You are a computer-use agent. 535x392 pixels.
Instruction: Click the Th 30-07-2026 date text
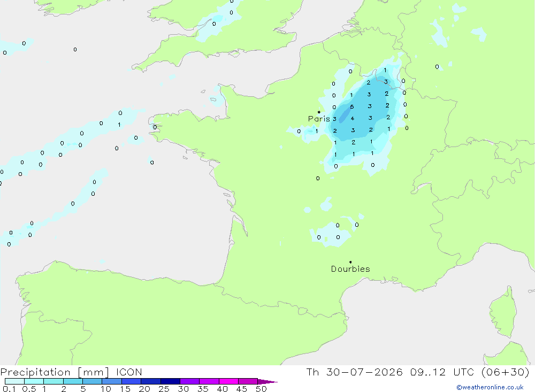tap(354, 372)
